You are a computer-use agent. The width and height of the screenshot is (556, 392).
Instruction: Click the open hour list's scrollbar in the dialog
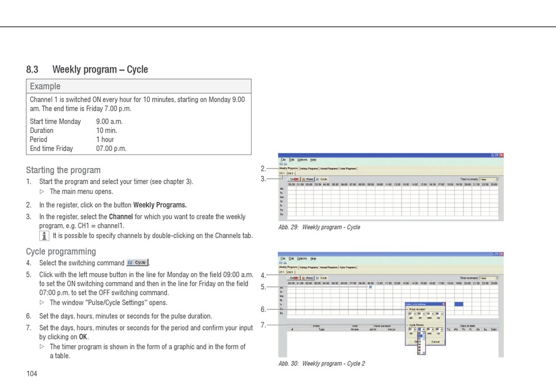[424, 343]
